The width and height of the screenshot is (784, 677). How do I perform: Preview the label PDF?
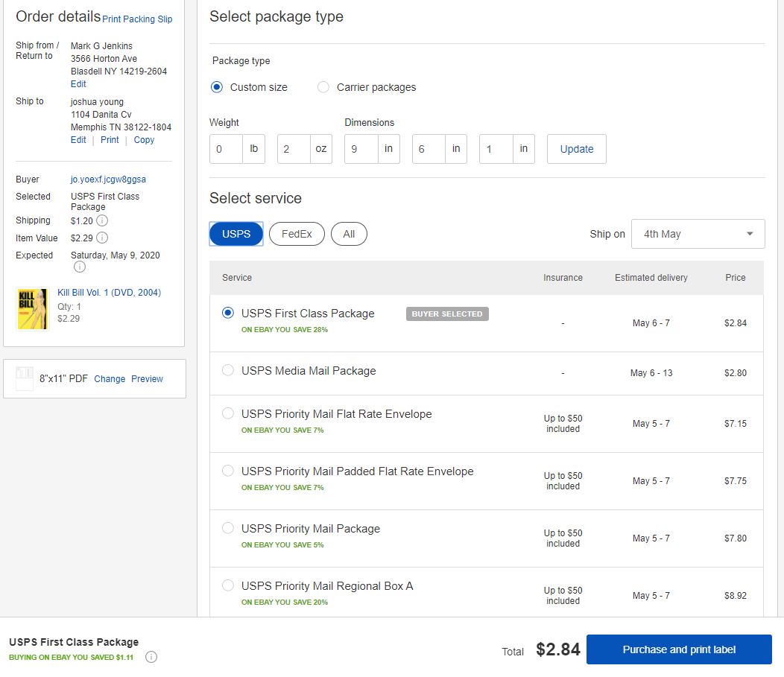click(147, 379)
